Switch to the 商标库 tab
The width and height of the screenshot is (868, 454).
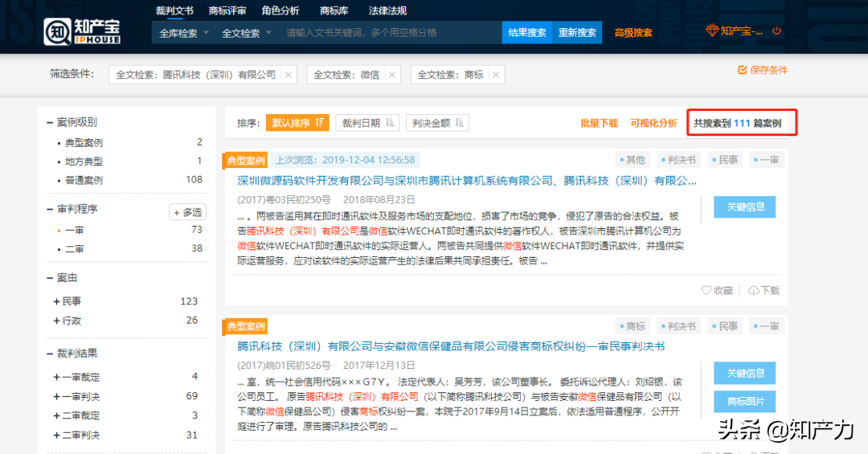334,10
